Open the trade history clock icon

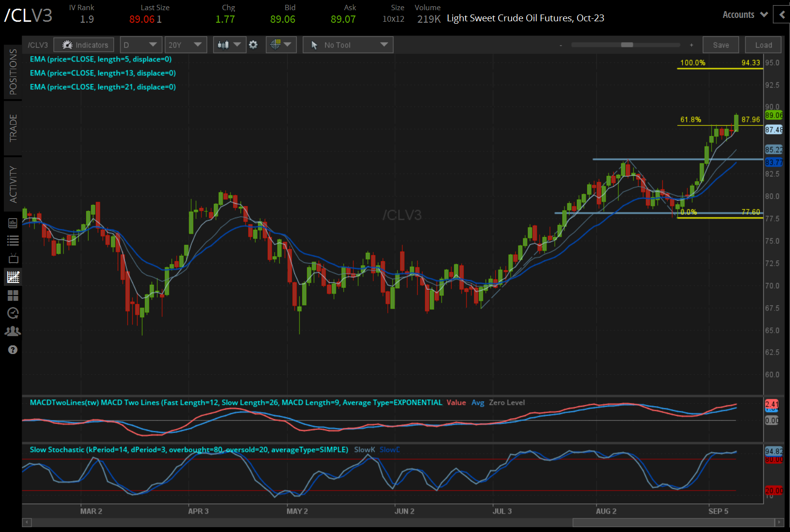(x=13, y=313)
